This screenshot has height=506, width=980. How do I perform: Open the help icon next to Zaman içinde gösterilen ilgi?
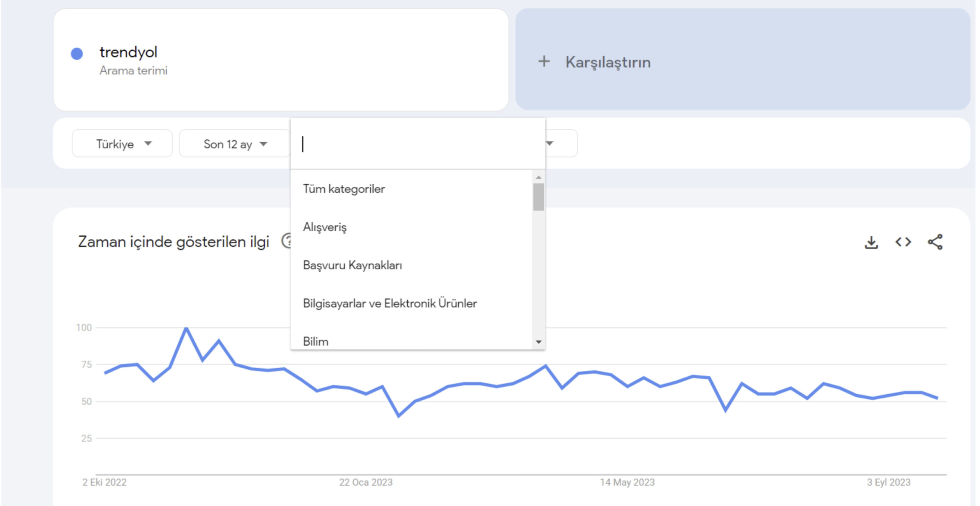(286, 241)
